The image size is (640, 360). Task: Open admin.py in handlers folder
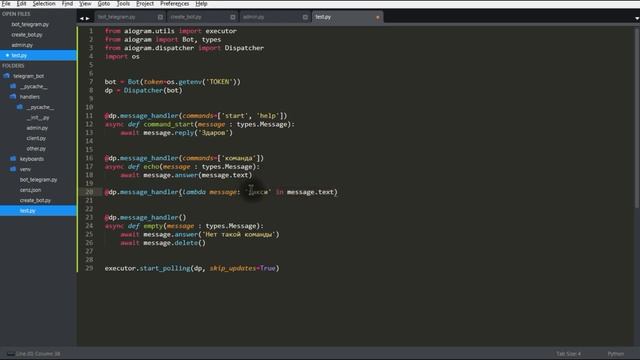pyautogui.click(x=37, y=128)
